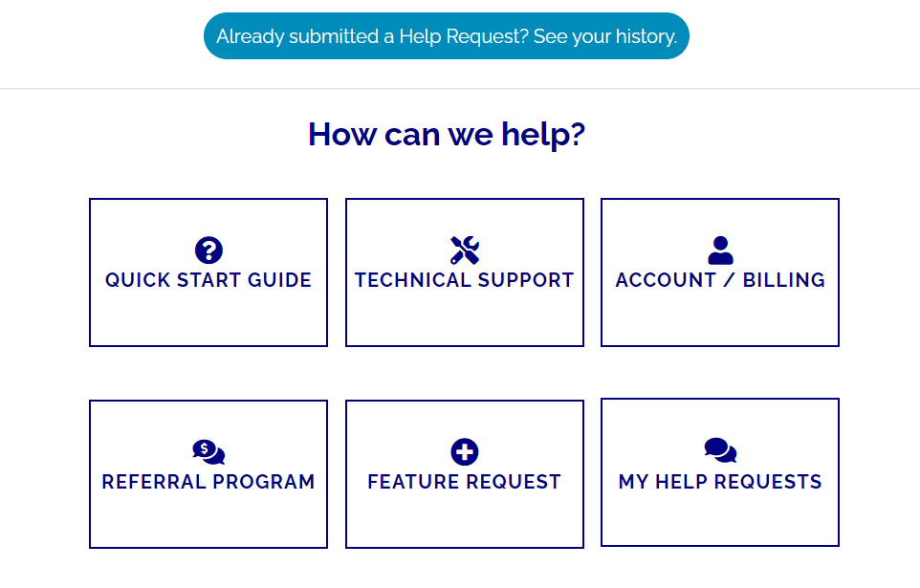Click the question mark icon for Quick Start Guide
The width and height of the screenshot is (920, 588).
pos(208,250)
